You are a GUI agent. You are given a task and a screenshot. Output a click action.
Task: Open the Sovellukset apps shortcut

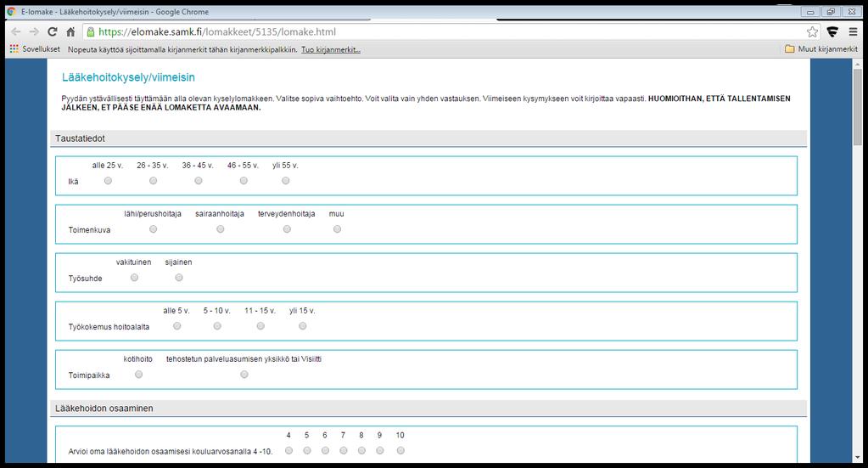pyautogui.click(x=35, y=48)
